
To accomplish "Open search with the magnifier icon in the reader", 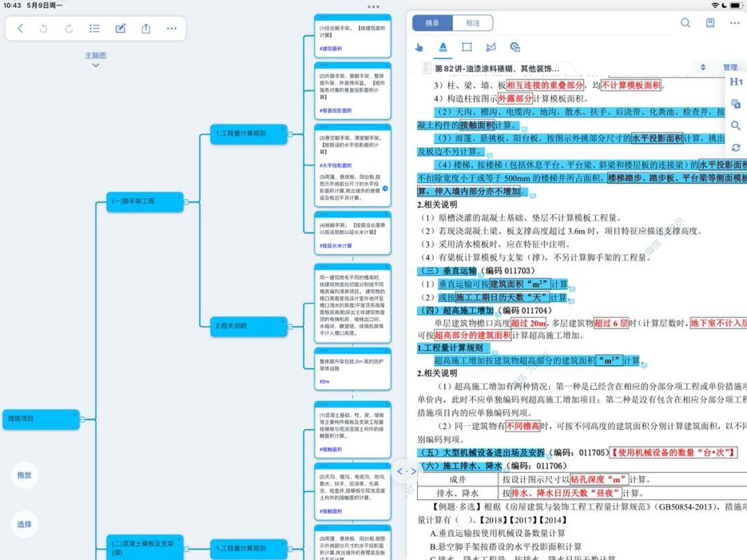I will pyautogui.click(x=685, y=23).
